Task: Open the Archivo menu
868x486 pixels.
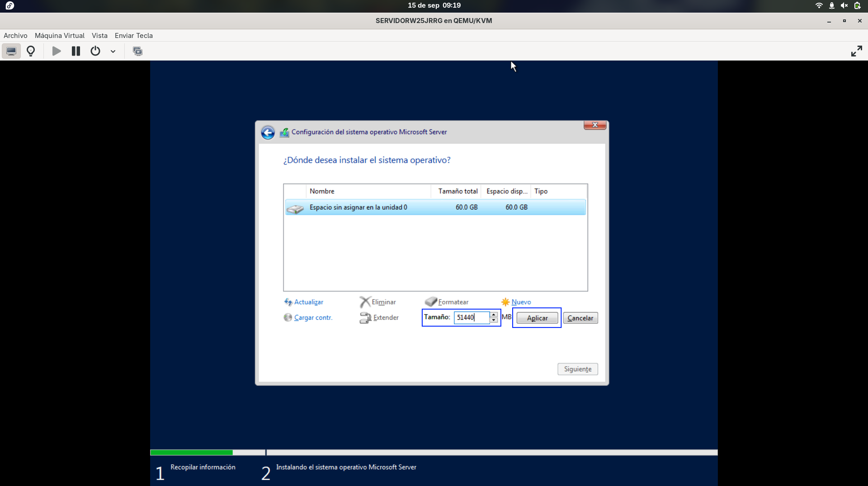Action: 15,36
